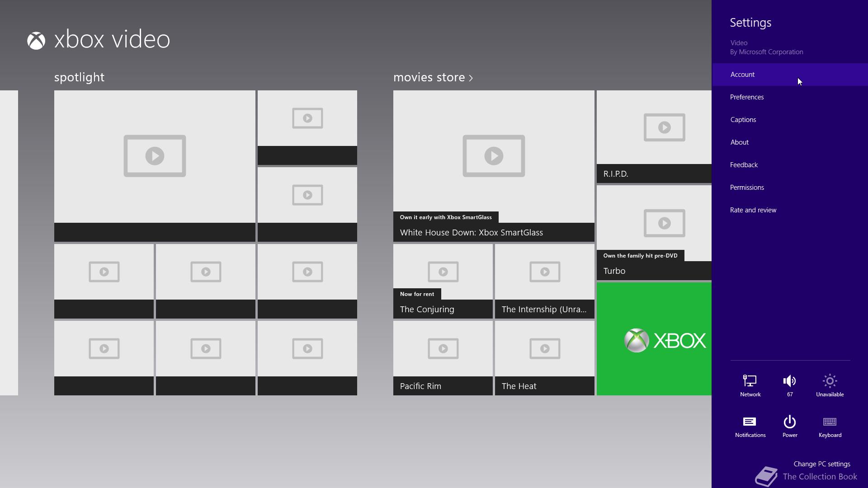
Task: Click the spotlight section heading
Action: pyautogui.click(x=79, y=77)
